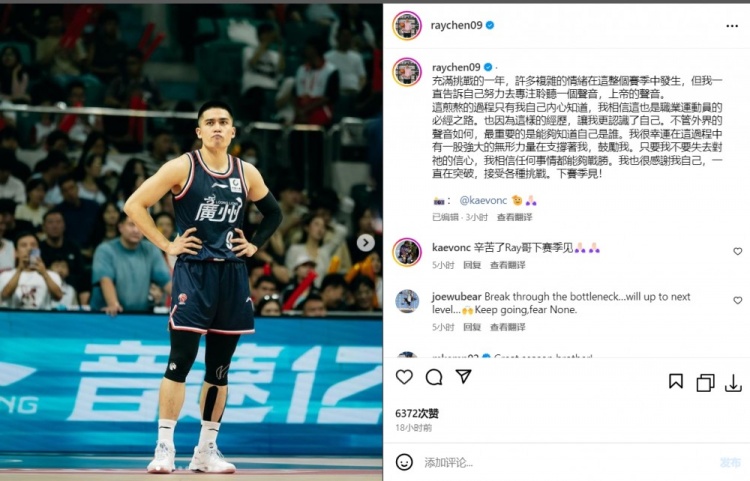Like joewubear's comment with heart
The height and width of the screenshot is (481, 750).
point(738,300)
